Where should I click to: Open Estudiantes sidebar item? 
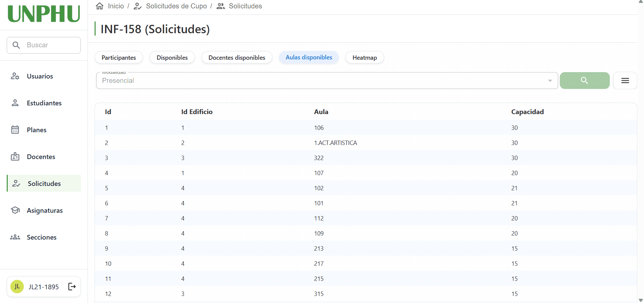pos(44,103)
